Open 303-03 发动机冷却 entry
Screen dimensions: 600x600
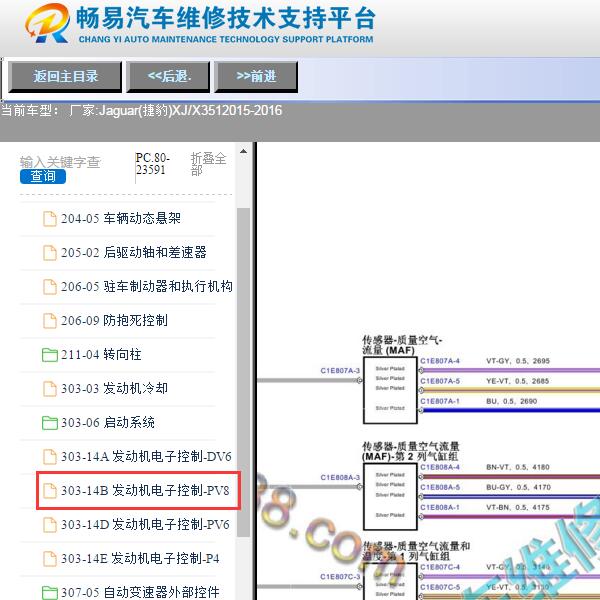click(114, 388)
